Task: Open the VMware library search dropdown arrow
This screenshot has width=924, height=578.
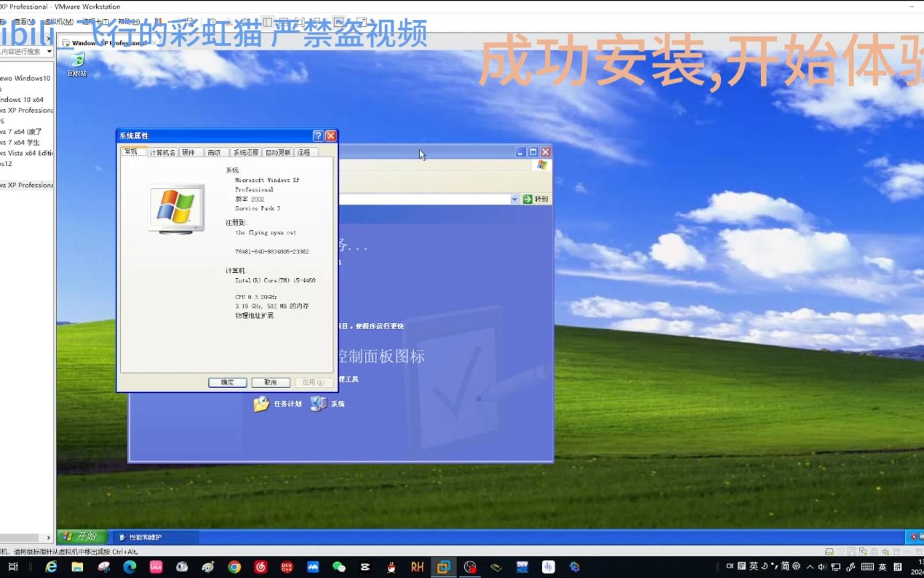Action: click(49, 52)
